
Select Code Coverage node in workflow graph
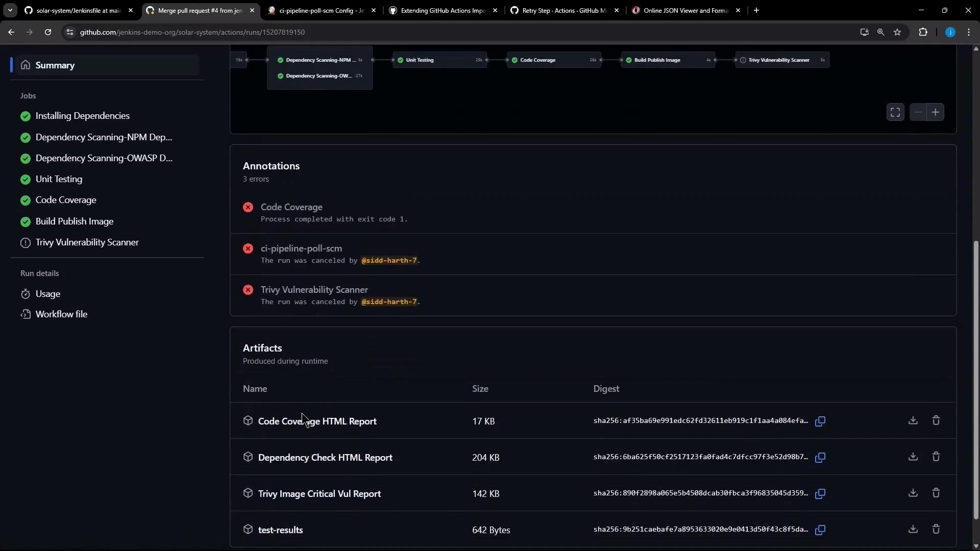coord(554,60)
